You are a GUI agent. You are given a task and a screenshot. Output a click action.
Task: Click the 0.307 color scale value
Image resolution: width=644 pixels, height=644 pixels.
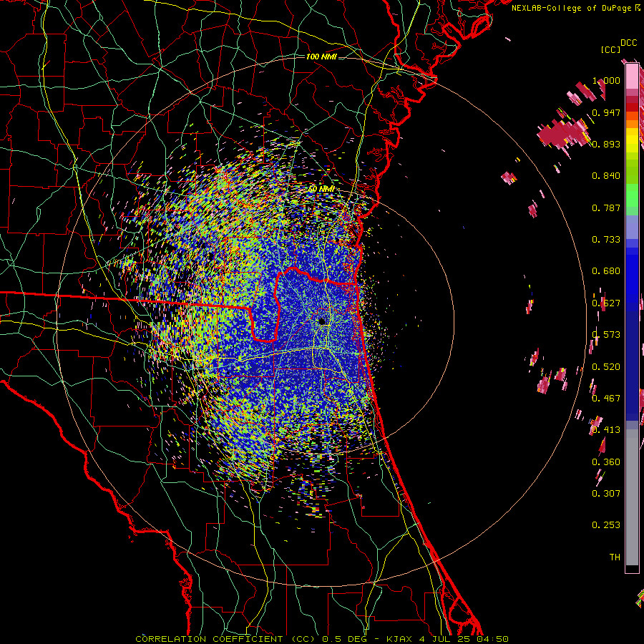(606, 494)
